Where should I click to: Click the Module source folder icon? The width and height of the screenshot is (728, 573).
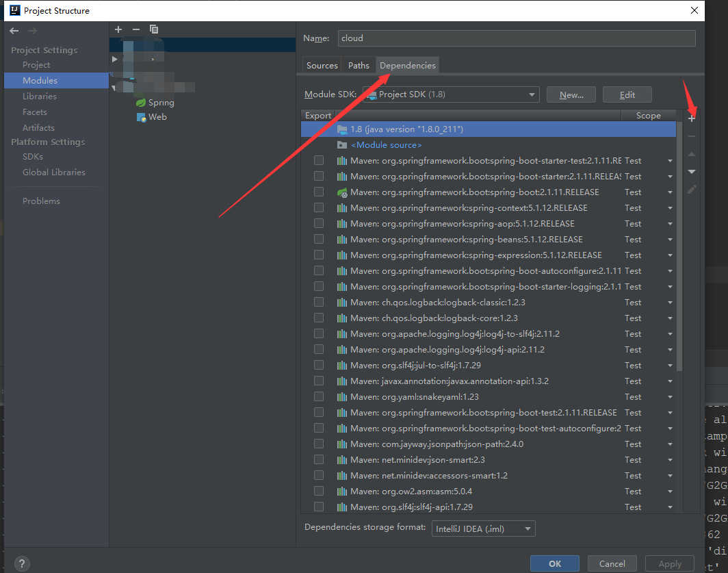click(x=341, y=145)
